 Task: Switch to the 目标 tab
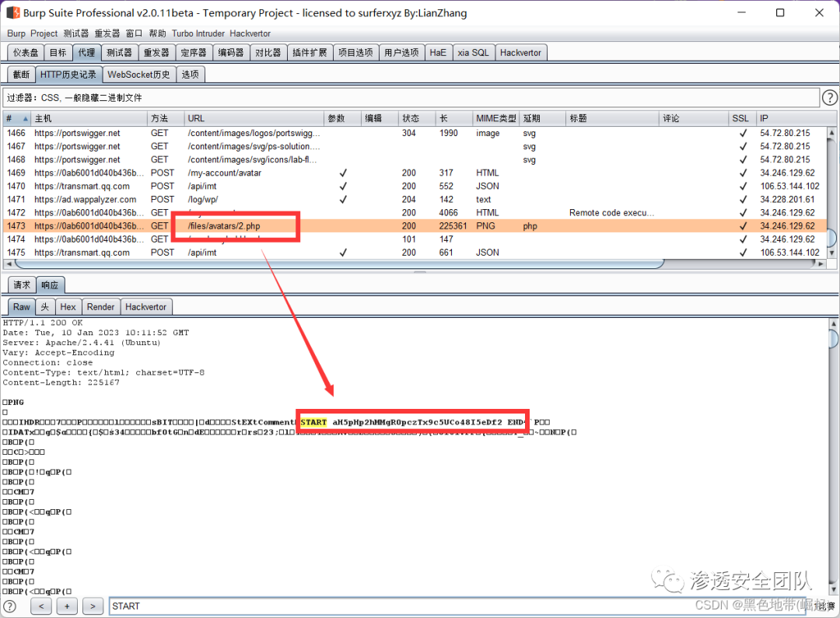point(58,53)
